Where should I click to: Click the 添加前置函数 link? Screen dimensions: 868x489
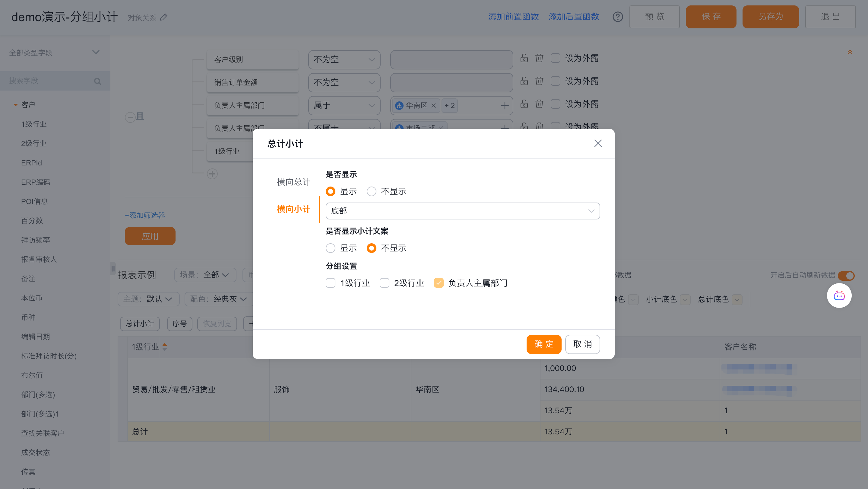point(513,17)
